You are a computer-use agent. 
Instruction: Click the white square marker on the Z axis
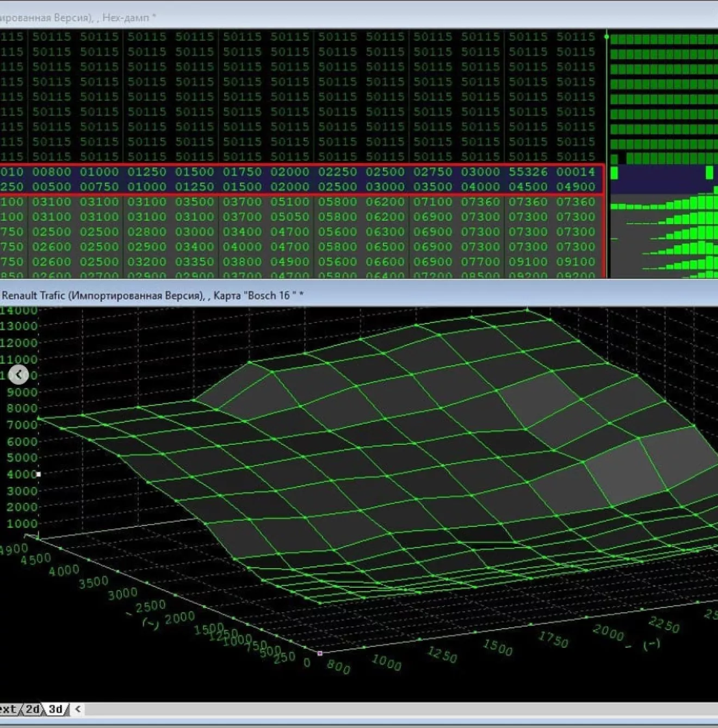[x=38, y=474]
